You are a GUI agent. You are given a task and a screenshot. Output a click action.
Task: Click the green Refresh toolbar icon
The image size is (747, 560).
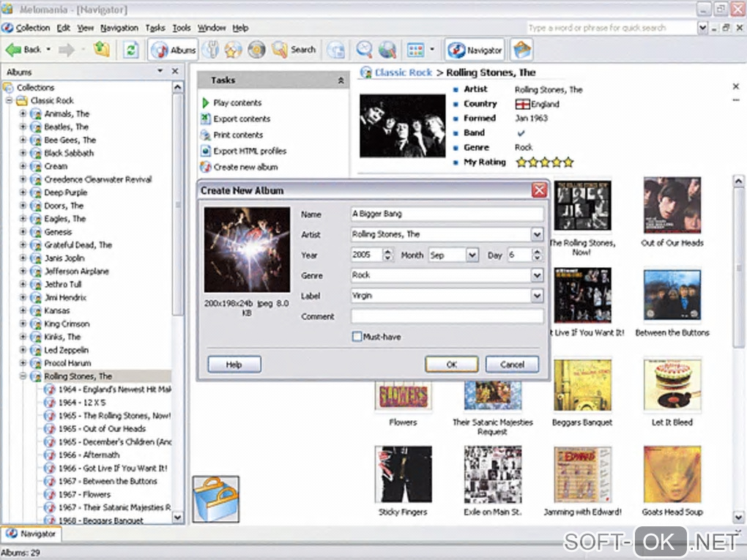click(x=130, y=50)
